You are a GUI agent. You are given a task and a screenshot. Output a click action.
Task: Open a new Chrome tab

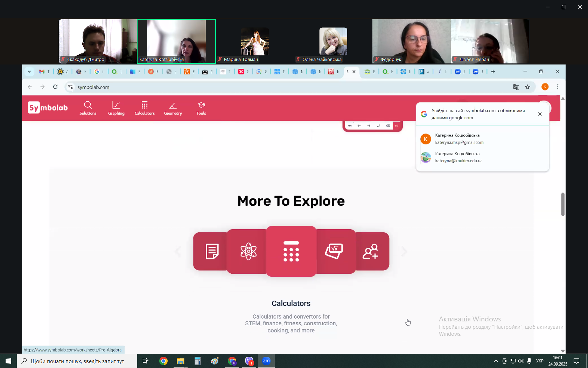pyautogui.click(x=493, y=71)
